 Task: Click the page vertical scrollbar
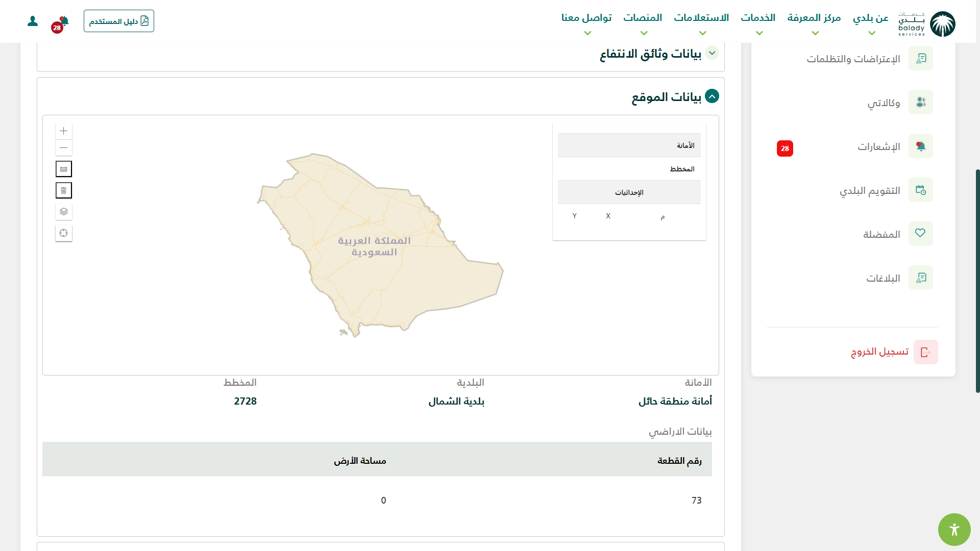(977, 281)
